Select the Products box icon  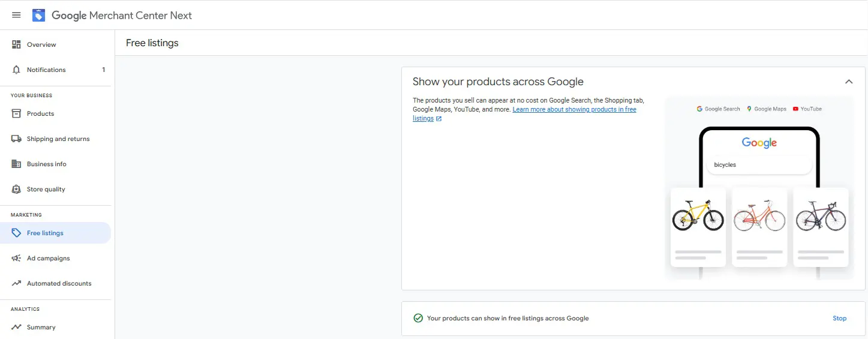[x=16, y=113]
